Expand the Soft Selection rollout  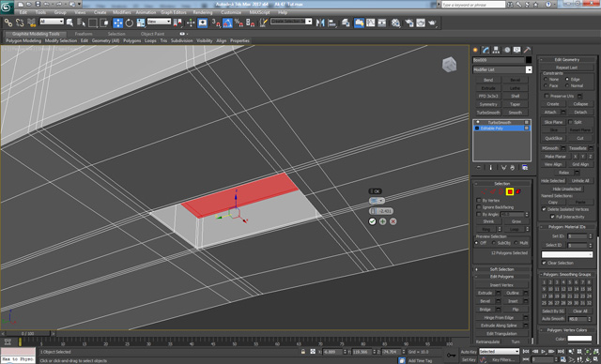tap(501, 269)
